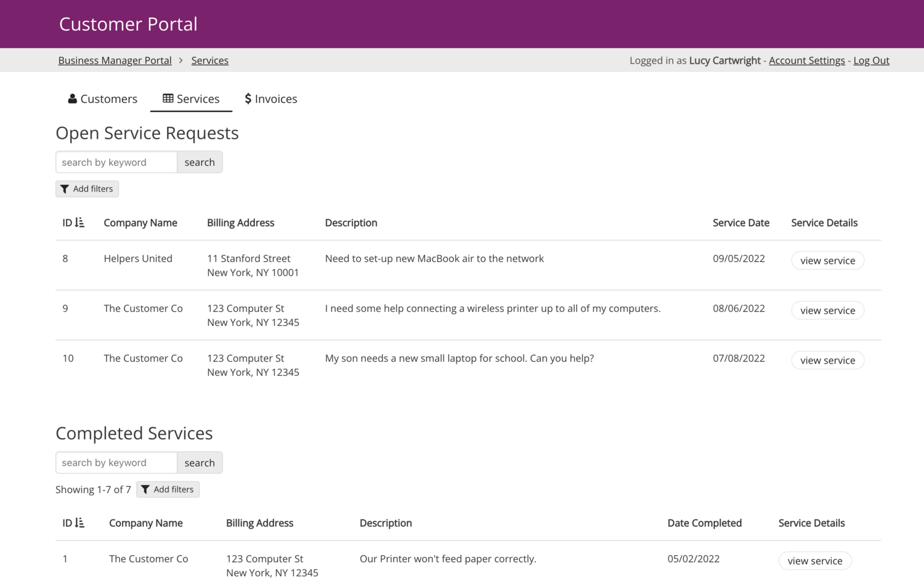Click the funnel icon on Open Requests Add filters
Screen dimensions: 924x583
65,189
